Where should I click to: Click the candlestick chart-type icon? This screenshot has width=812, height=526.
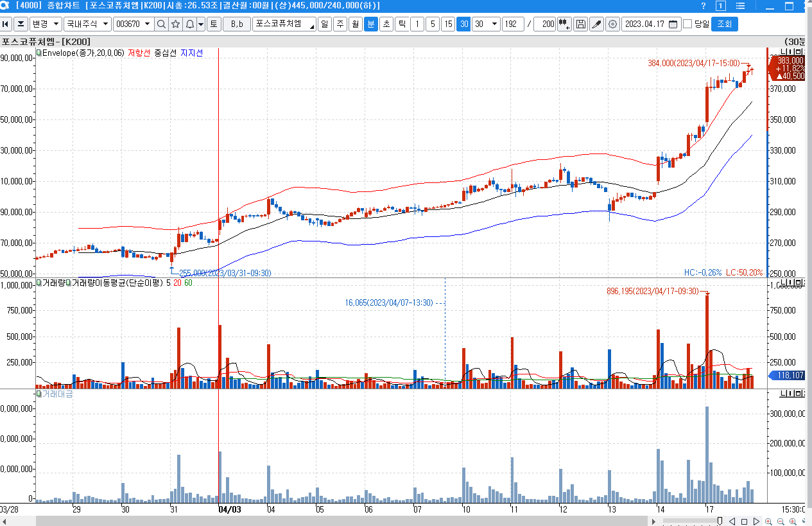pos(564,24)
